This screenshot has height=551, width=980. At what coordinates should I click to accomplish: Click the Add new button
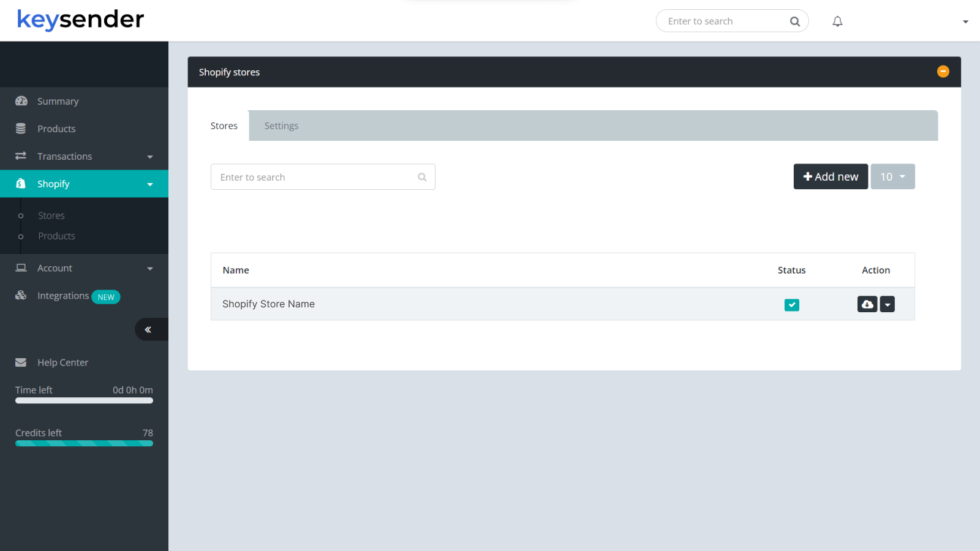click(831, 176)
